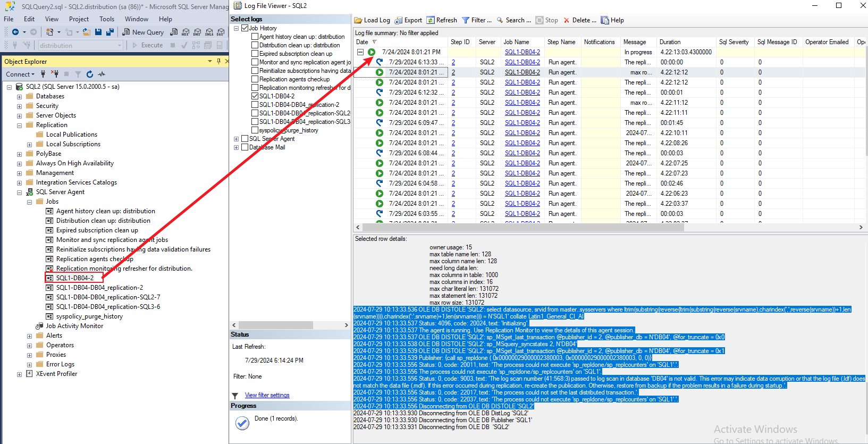Click Disconnect icon in Object Explorer toolbar
Viewport: 868px width, 444px height.
click(x=55, y=74)
